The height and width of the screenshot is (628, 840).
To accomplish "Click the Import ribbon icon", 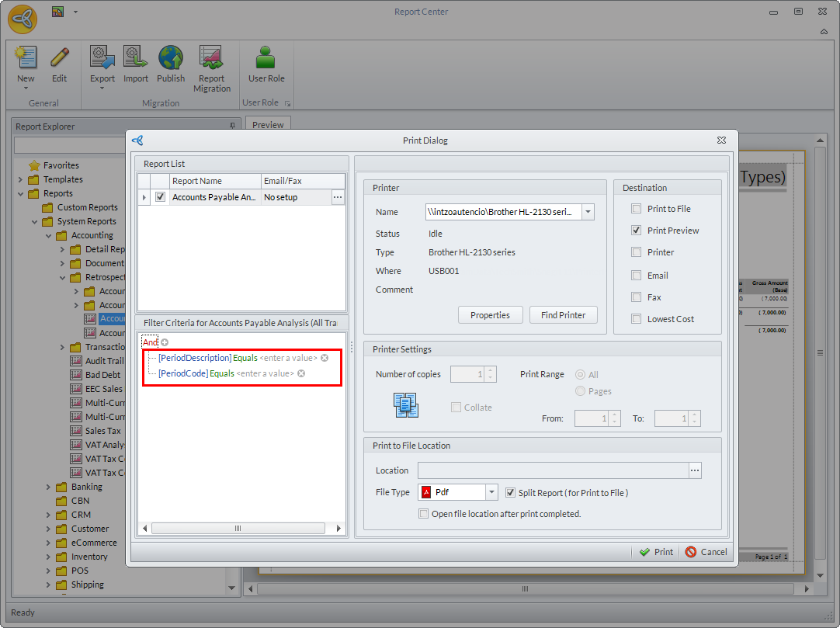I will click(135, 59).
